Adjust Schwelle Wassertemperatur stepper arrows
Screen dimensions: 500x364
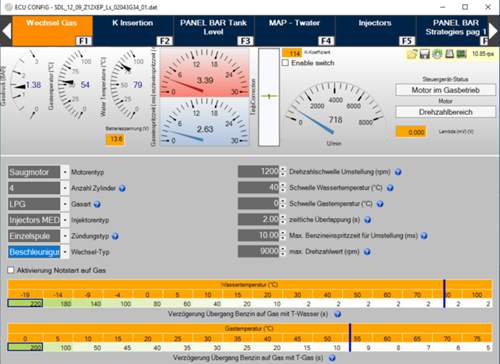[283, 188]
